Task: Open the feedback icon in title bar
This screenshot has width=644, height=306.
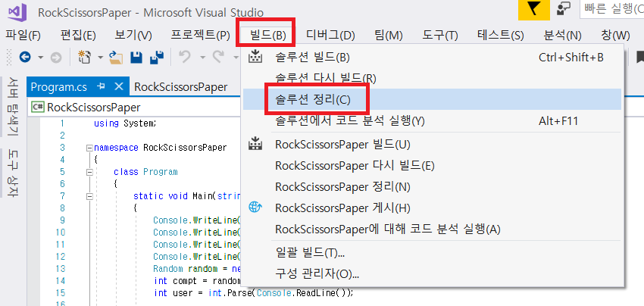Action: (x=564, y=9)
